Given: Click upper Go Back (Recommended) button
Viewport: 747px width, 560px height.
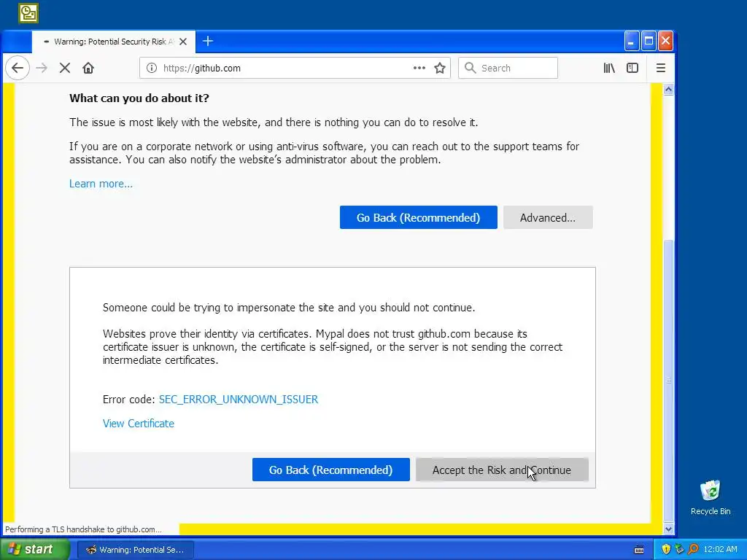Looking at the screenshot, I should pyautogui.click(x=418, y=217).
